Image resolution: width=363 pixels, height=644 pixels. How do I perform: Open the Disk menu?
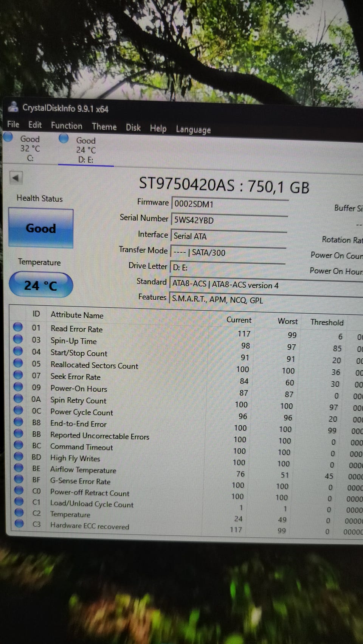click(x=133, y=128)
